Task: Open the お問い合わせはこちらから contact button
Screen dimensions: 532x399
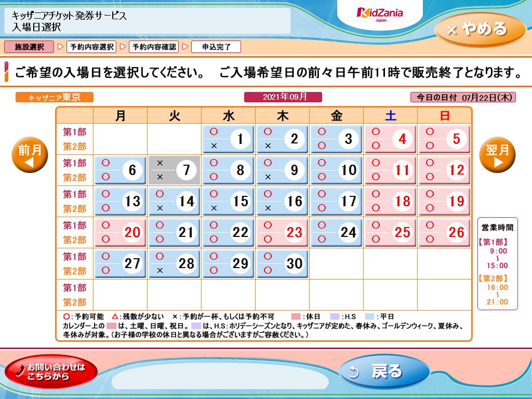Action: tap(51, 371)
